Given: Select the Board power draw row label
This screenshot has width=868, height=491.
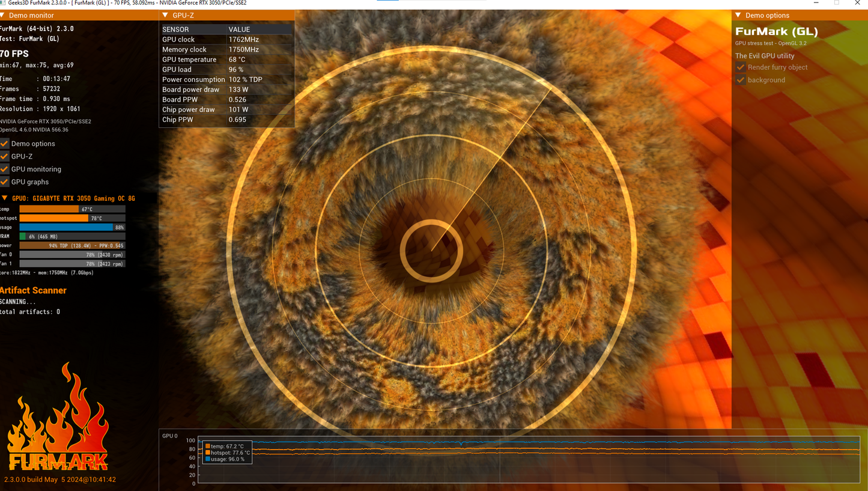Looking at the screenshot, I should [x=190, y=90].
